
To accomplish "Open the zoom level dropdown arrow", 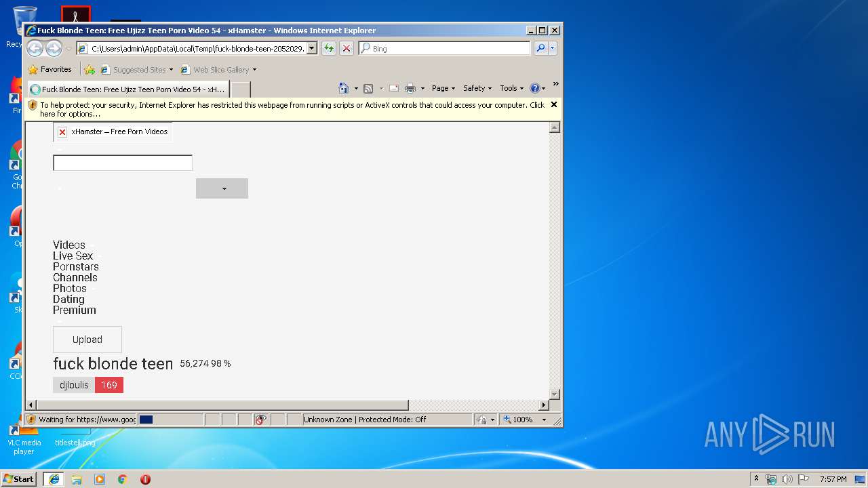I will (544, 420).
